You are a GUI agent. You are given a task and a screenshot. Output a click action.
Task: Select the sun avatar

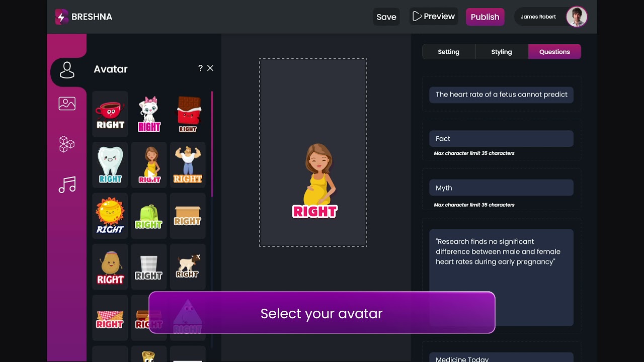(110, 216)
